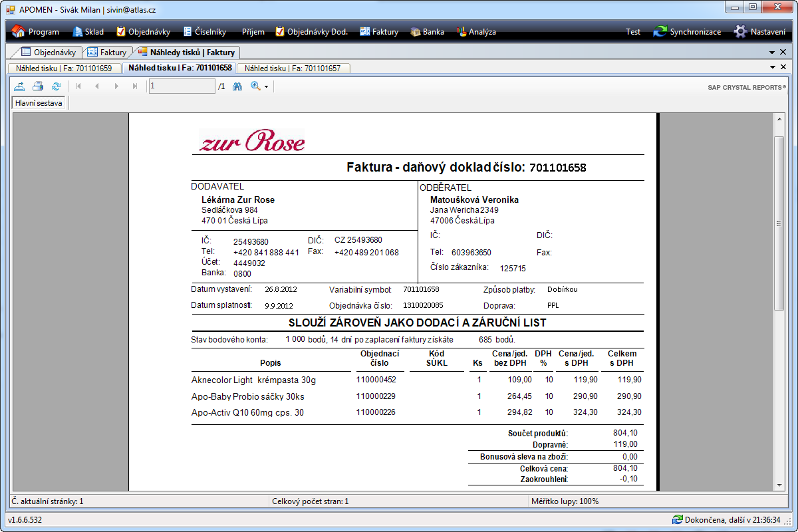
Task: Open preview tab Fa: 701101659
Action: (65, 68)
